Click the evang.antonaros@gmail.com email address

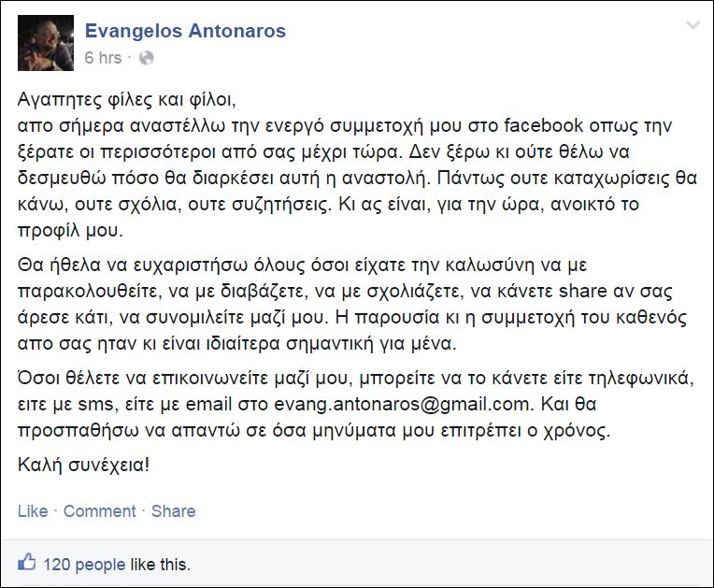point(403,405)
